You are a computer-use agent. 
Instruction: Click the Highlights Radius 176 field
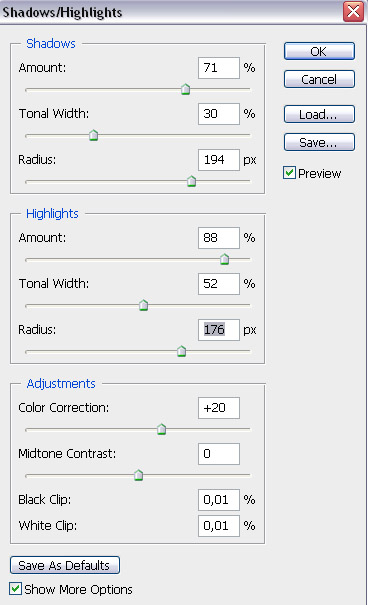point(219,330)
